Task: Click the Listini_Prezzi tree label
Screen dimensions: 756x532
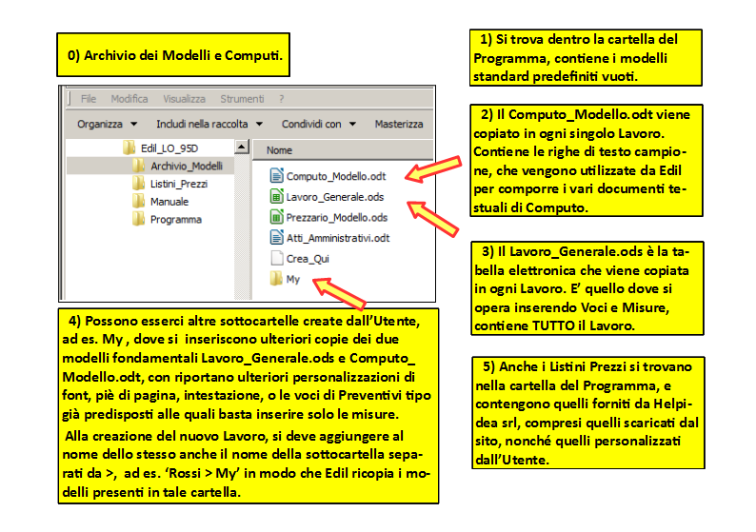Action: [179, 184]
